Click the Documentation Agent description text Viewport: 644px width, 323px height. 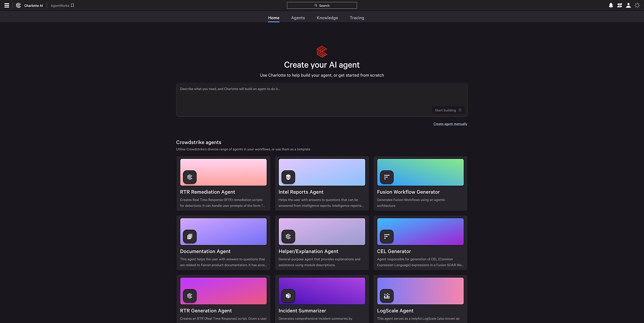(223, 262)
